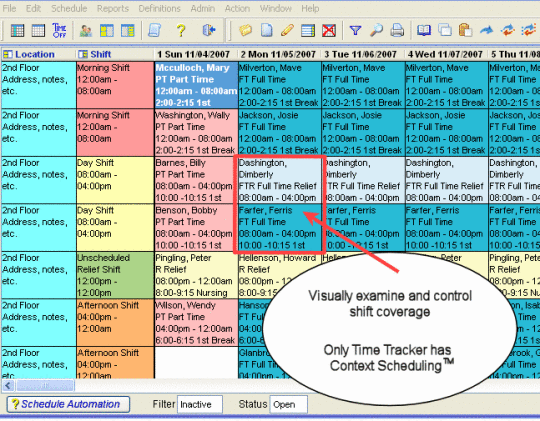
Task: Click the horizontal scrollbar thumb
Action: click(x=45, y=386)
